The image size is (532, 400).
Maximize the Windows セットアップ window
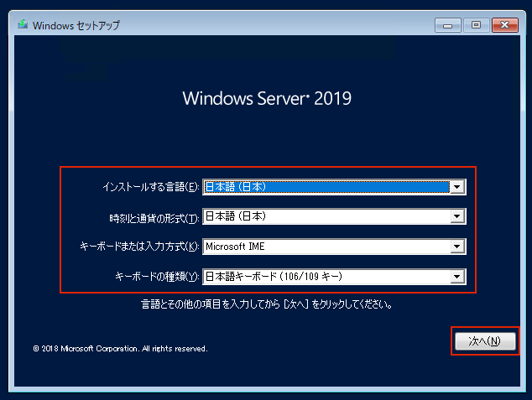[x=477, y=25]
